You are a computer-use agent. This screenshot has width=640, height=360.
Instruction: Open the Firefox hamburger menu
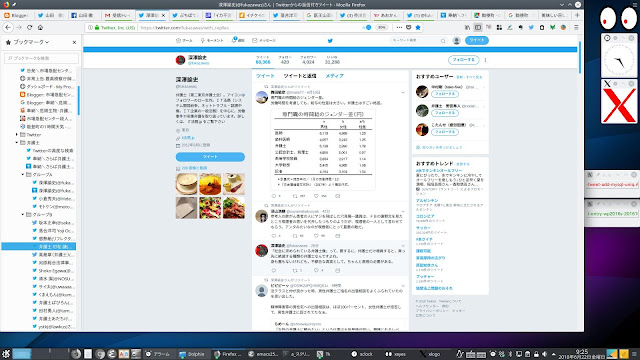coord(576,27)
